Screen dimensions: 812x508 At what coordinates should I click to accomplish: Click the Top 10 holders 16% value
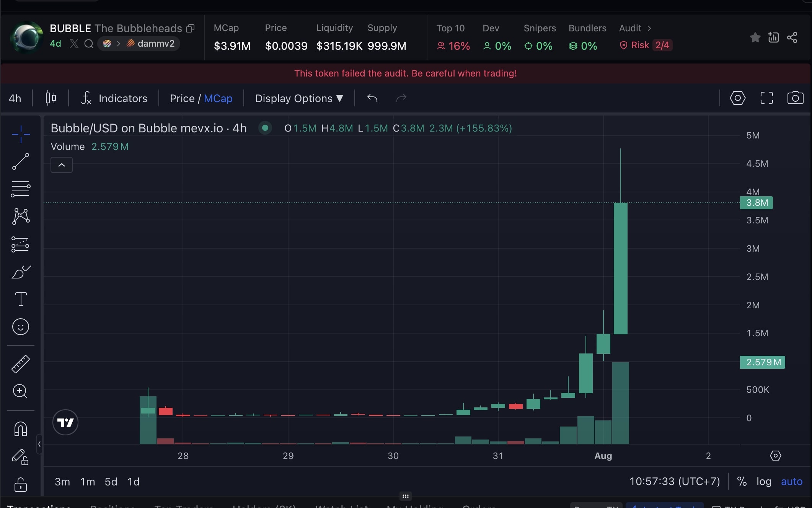[453, 46]
